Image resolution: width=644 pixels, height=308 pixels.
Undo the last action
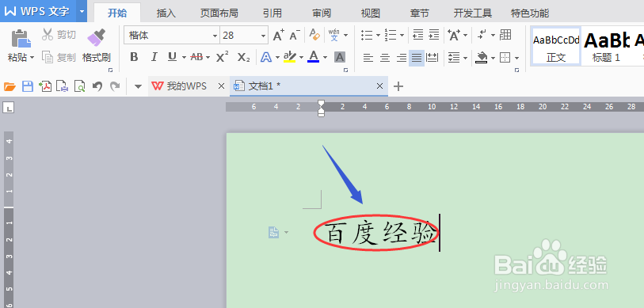point(97,86)
